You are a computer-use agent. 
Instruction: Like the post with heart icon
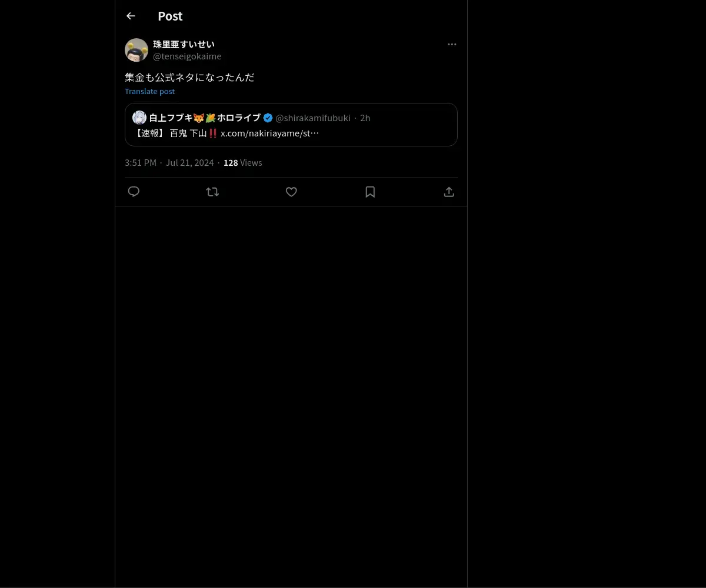(x=291, y=192)
